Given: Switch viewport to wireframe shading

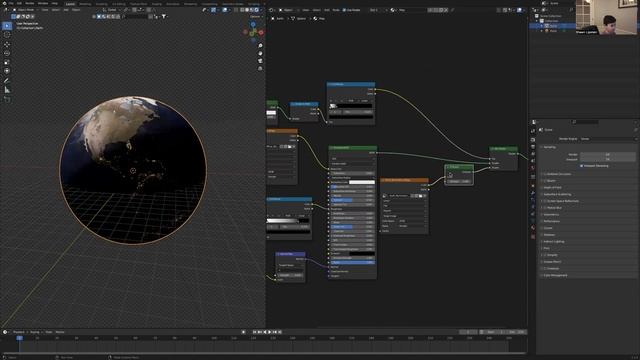Looking at the screenshot, I should [242, 10].
